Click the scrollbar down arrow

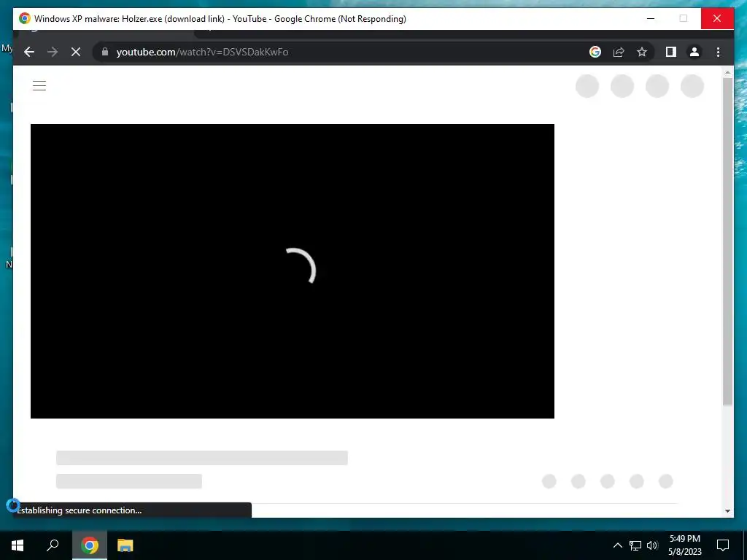[x=727, y=511]
